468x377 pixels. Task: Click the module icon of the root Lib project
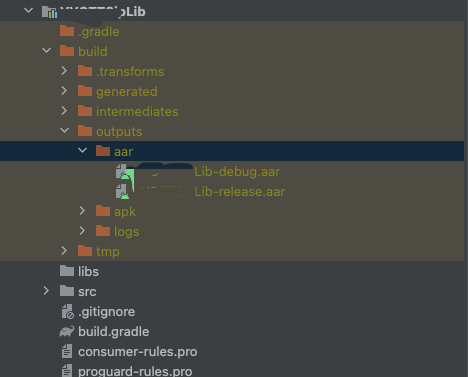coord(49,12)
